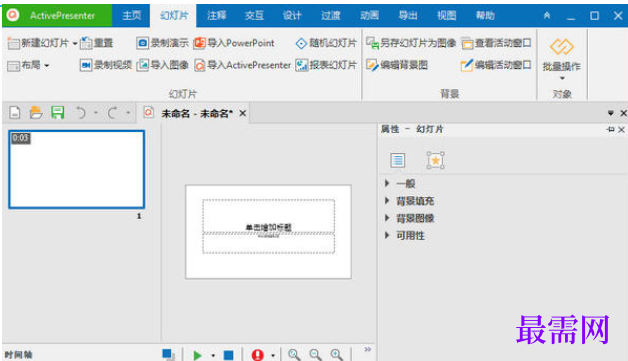Click the subtitle placeholder on the canvas
The image size is (628, 361).
[x=268, y=243]
